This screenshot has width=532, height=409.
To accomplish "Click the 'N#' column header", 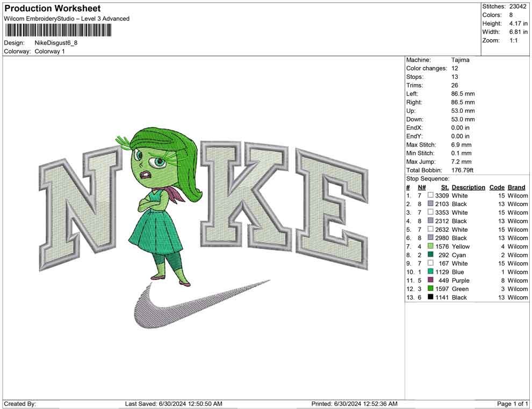I will click(422, 187).
